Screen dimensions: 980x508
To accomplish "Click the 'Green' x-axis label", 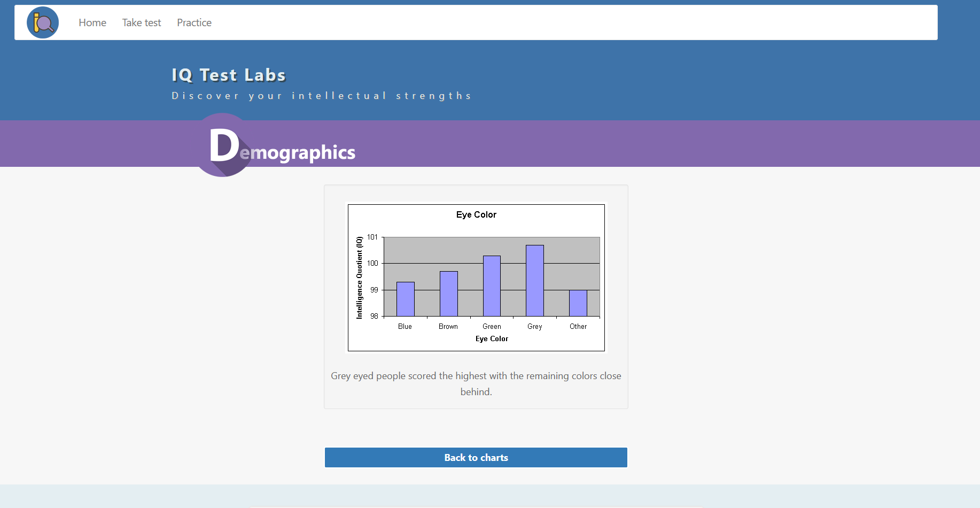I will (492, 326).
